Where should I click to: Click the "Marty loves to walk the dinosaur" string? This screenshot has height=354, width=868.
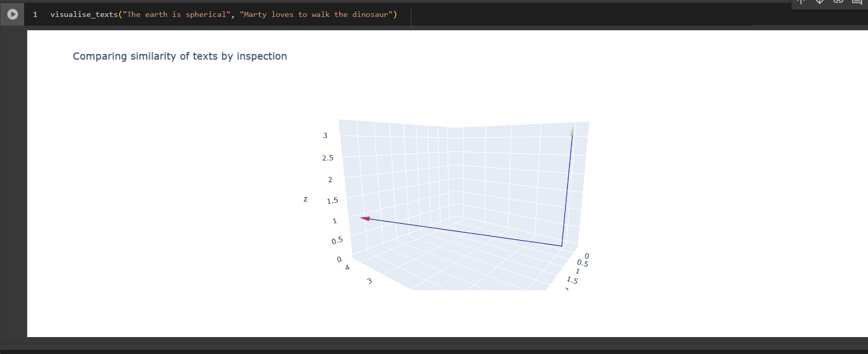pyautogui.click(x=316, y=14)
